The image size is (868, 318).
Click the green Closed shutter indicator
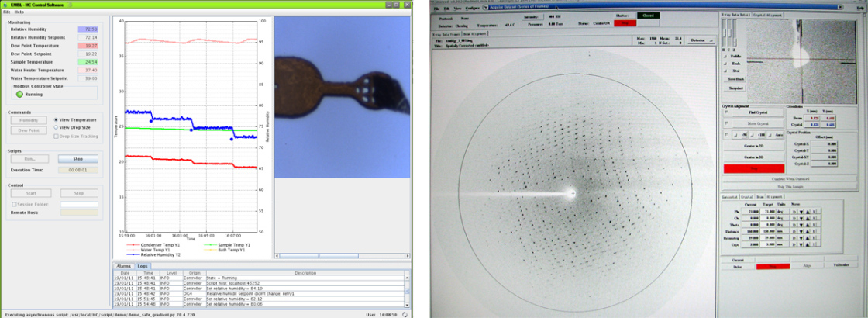649,15
